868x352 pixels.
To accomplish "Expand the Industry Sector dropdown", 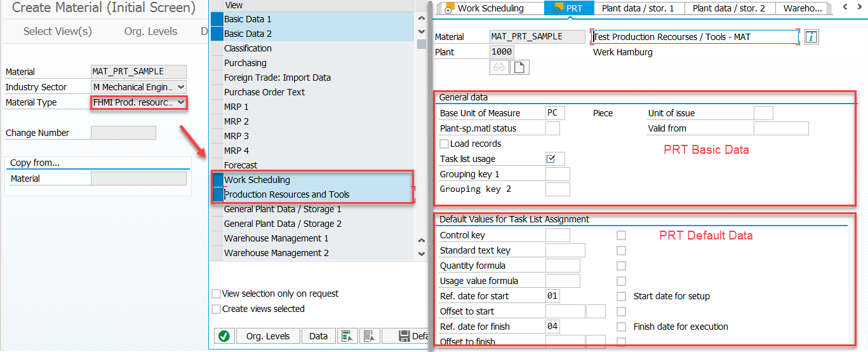I will [x=181, y=87].
